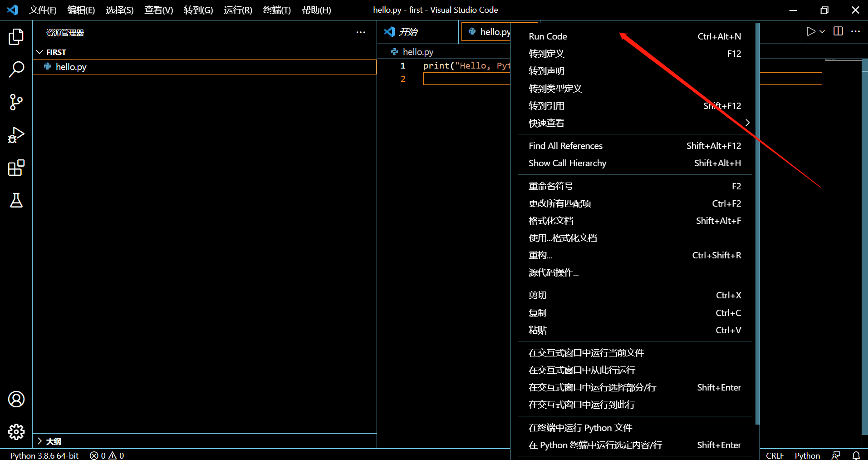Image resolution: width=868 pixels, height=460 pixels.
Task: Open the 运行(R) menu
Action: point(238,10)
